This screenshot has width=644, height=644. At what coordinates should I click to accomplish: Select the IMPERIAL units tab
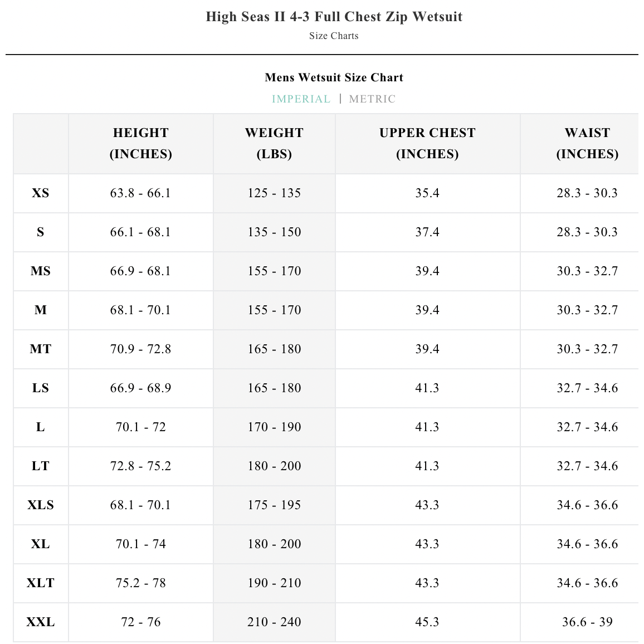click(301, 99)
